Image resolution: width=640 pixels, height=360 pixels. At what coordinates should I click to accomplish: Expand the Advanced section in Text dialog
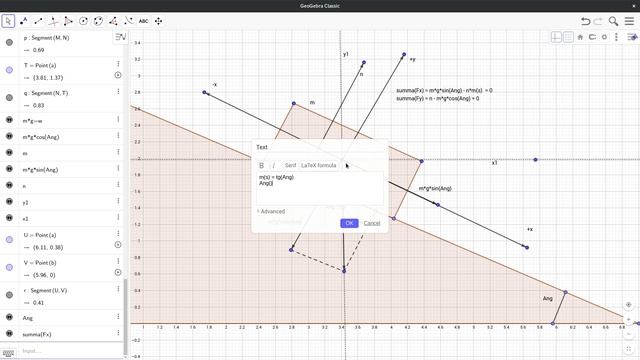click(x=271, y=211)
